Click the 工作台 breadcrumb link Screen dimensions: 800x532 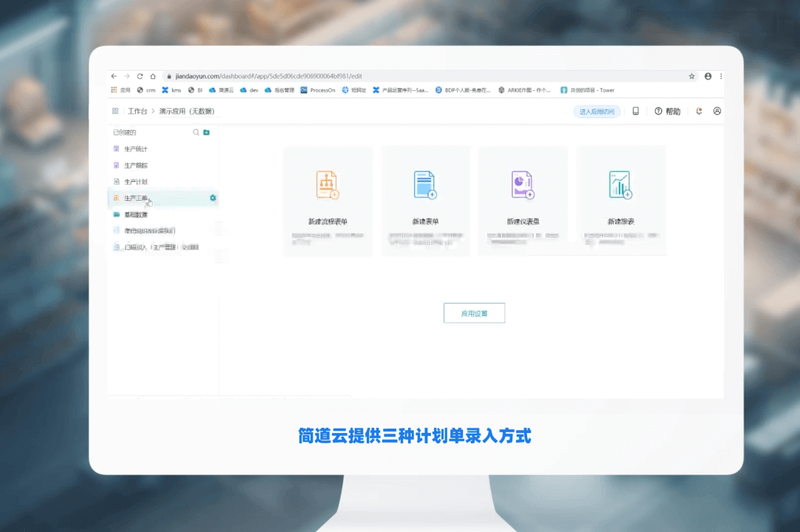[135, 111]
